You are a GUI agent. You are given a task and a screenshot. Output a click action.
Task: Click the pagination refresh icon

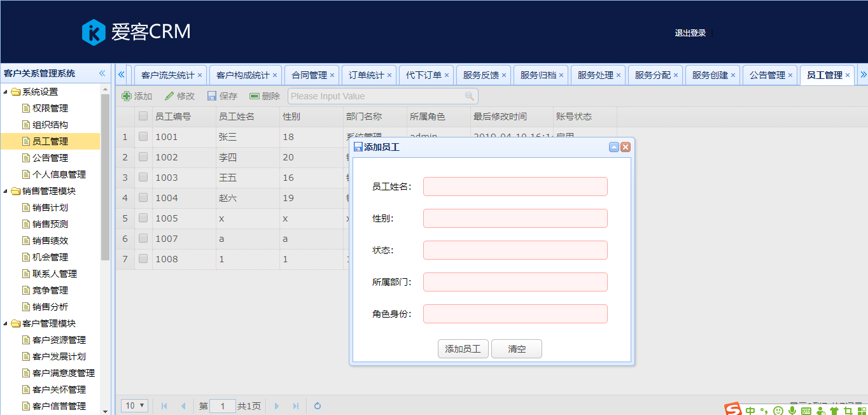click(318, 406)
